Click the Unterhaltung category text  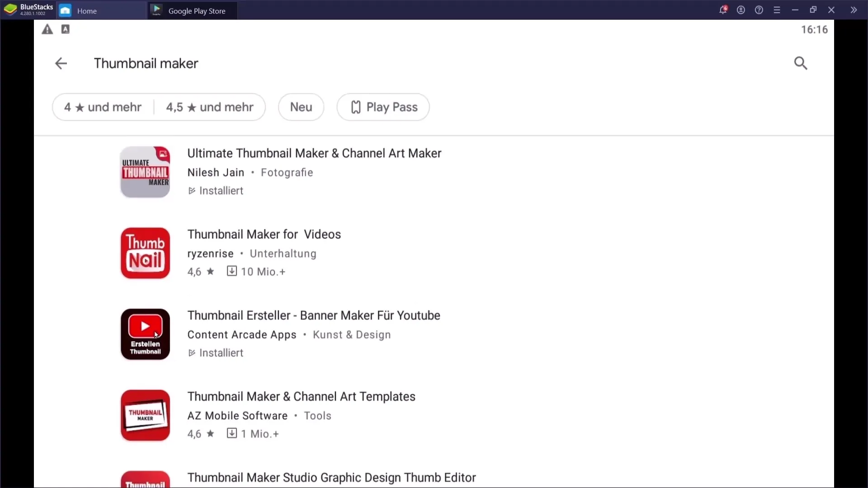pos(283,254)
